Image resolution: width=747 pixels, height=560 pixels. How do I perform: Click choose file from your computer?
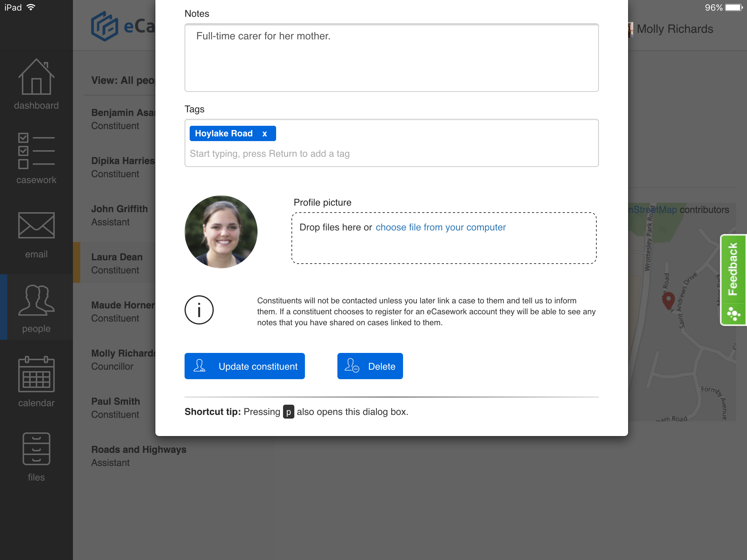[441, 227]
